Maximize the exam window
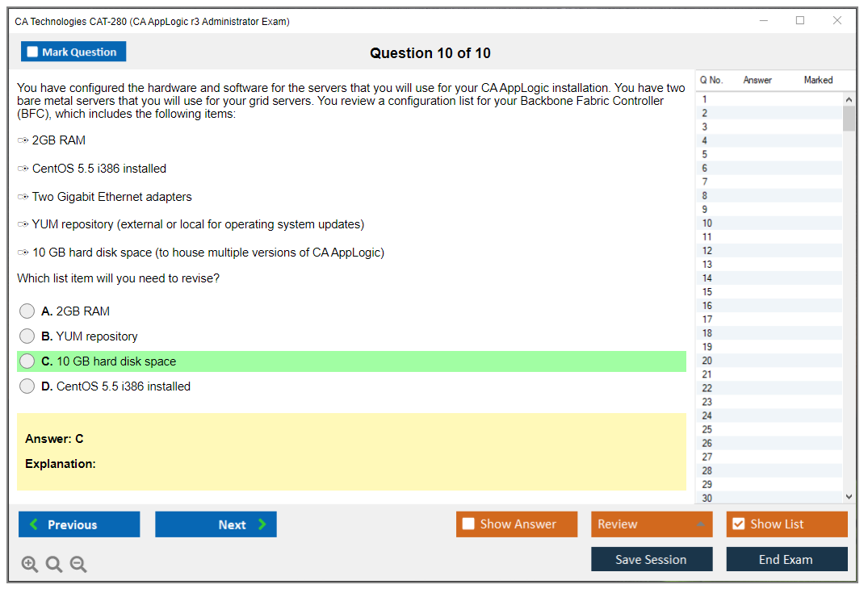Viewport: 868px width, 593px height. pyautogui.click(x=800, y=21)
